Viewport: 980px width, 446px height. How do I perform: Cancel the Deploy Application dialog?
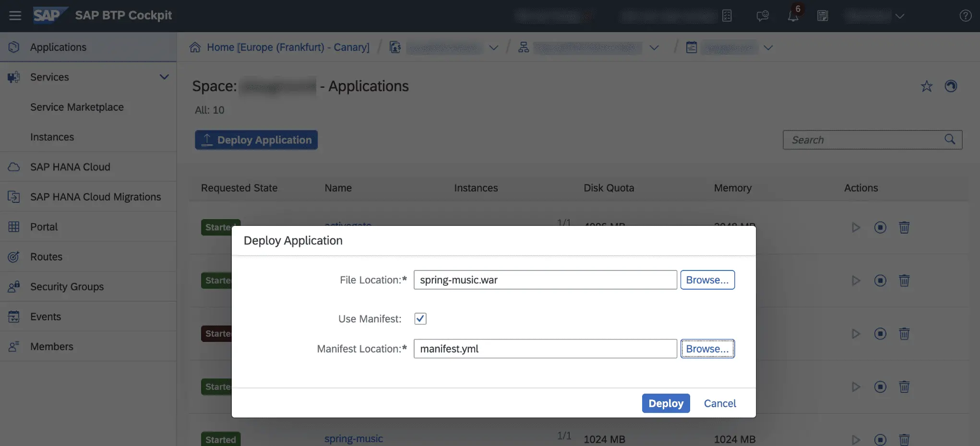click(x=719, y=403)
